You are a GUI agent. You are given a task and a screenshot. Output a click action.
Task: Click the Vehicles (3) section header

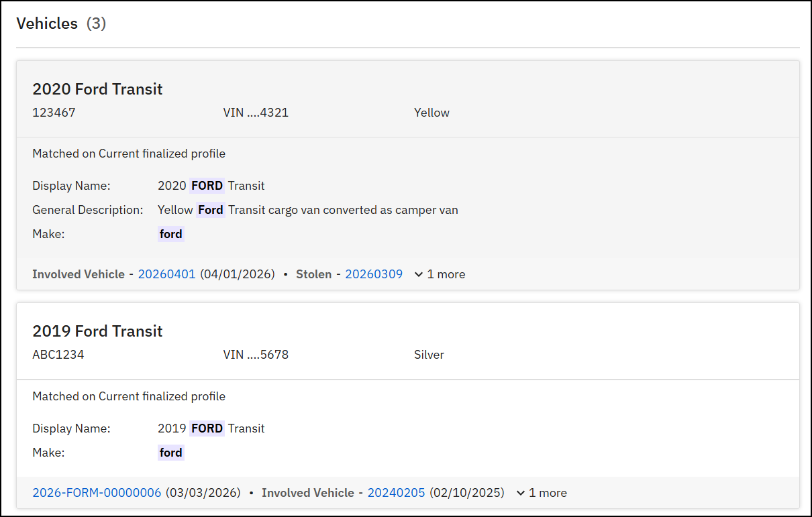61,23
